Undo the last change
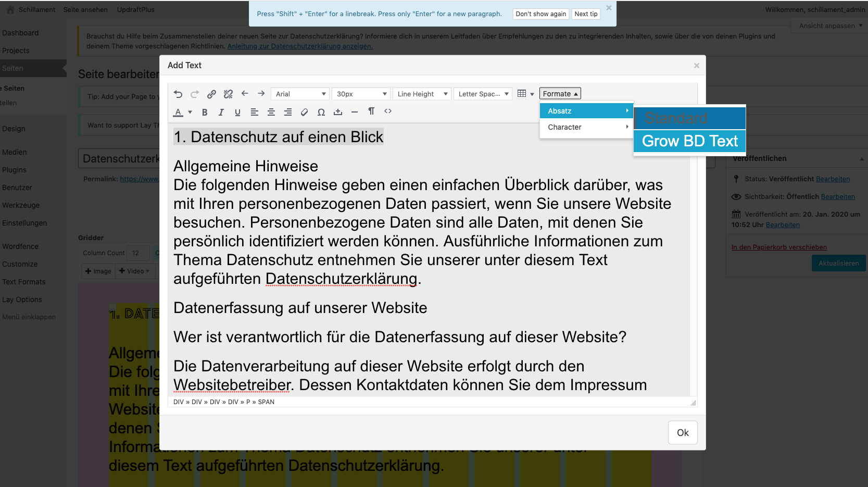The image size is (868, 487). point(178,94)
